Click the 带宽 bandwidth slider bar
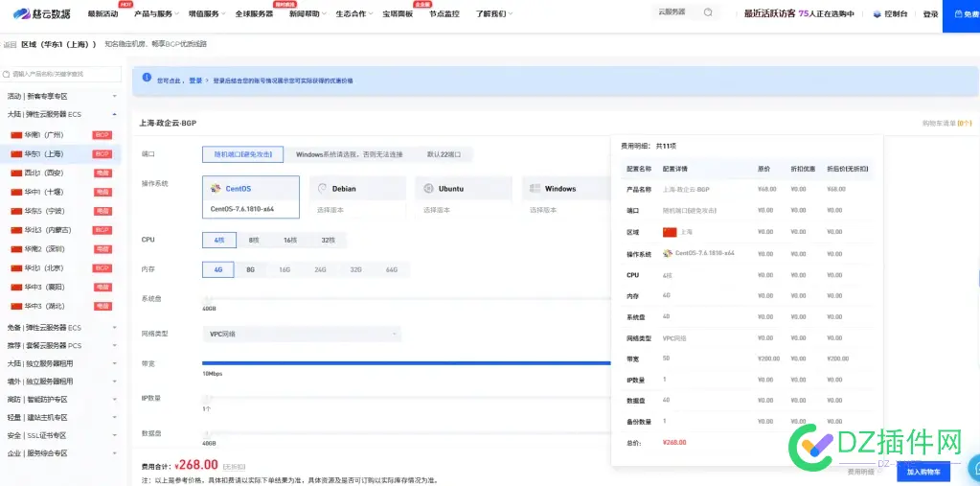 click(x=406, y=362)
